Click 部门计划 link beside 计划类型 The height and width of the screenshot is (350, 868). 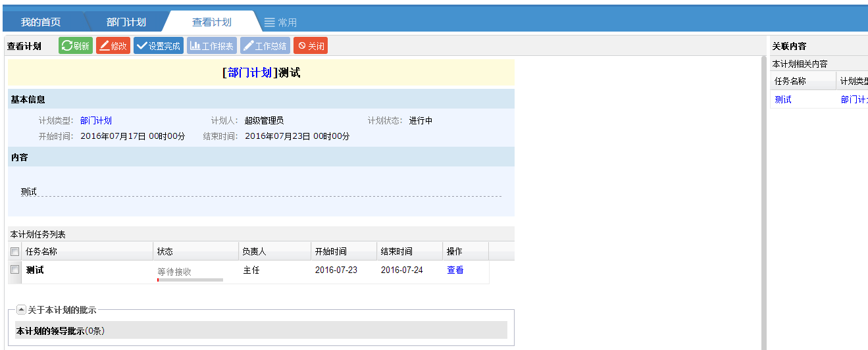(96, 120)
